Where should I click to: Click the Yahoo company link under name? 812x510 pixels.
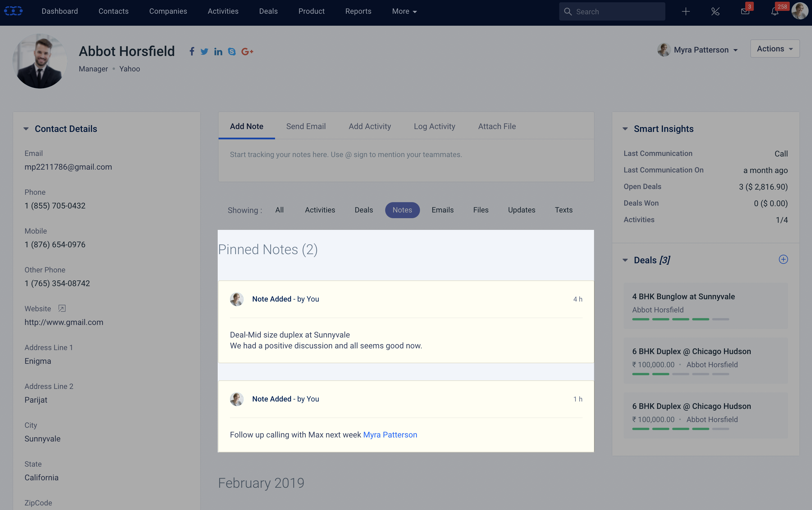pos(129,69)
